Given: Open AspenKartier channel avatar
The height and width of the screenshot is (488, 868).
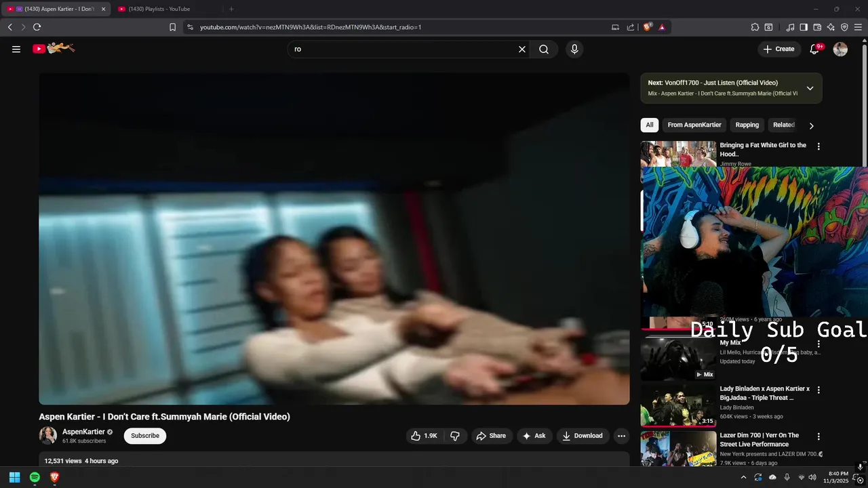Looking at the screenshot, I should 47,436.
